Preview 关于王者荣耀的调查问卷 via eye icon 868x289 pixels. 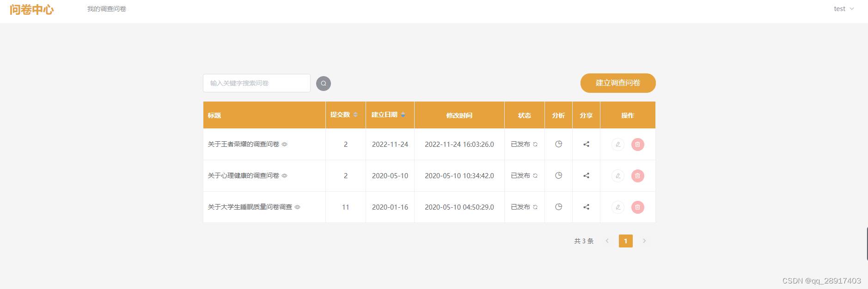[285, 144]
